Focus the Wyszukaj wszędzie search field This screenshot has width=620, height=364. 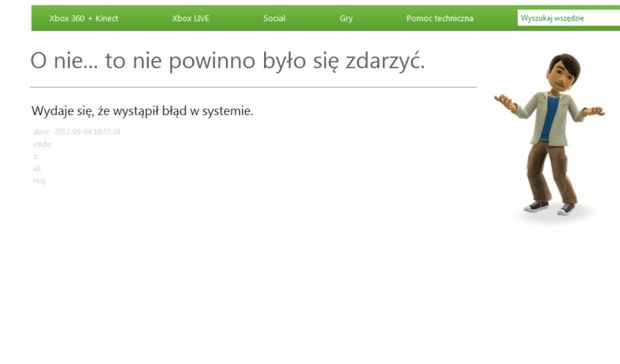click(569, 18)
